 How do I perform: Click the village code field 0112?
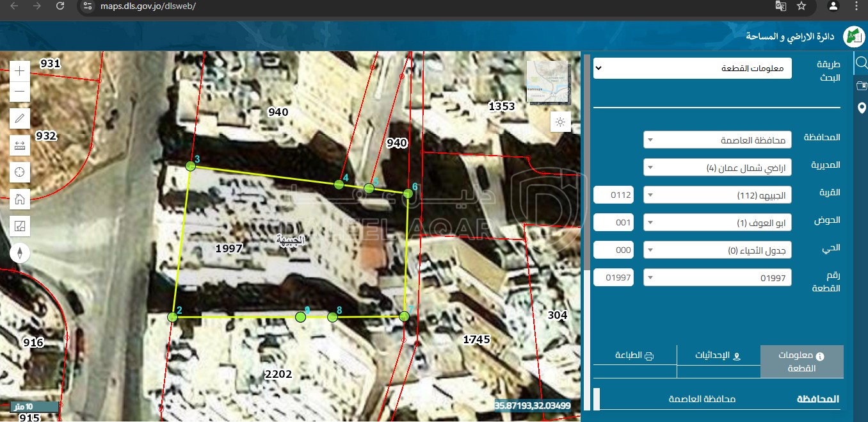tap(613, 195)
